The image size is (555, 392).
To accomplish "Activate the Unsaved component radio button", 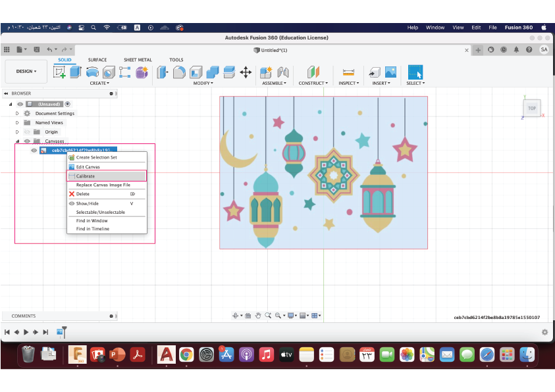I will tap(68, 104).
